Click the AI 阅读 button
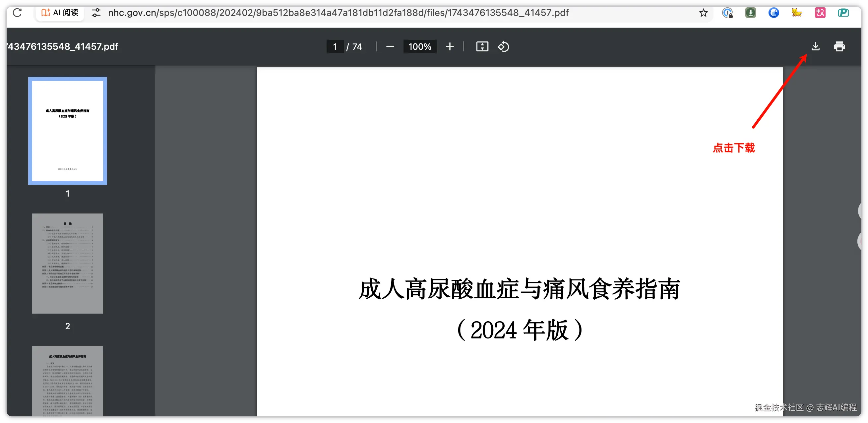Screen dimensions: 868x423 point(60,13)
